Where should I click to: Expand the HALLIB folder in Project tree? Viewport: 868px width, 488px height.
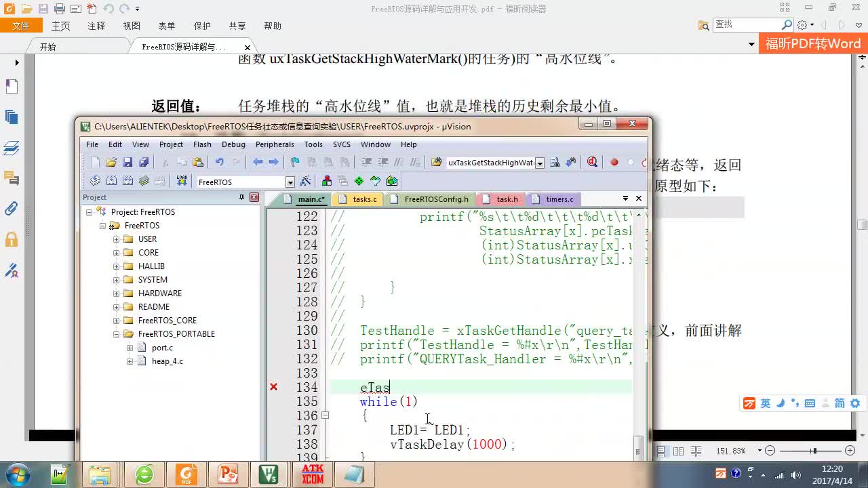[116, 266]
